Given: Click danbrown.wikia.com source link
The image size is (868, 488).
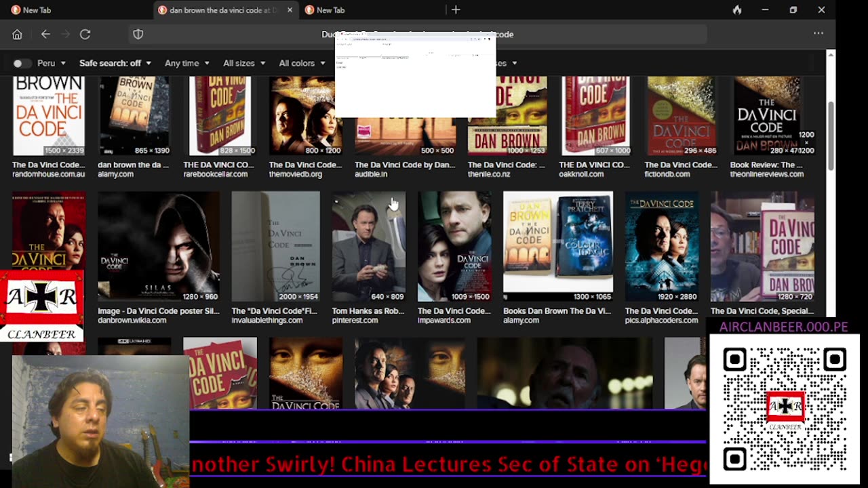Looking at the screenshot, I should click(x=132, y=320).
